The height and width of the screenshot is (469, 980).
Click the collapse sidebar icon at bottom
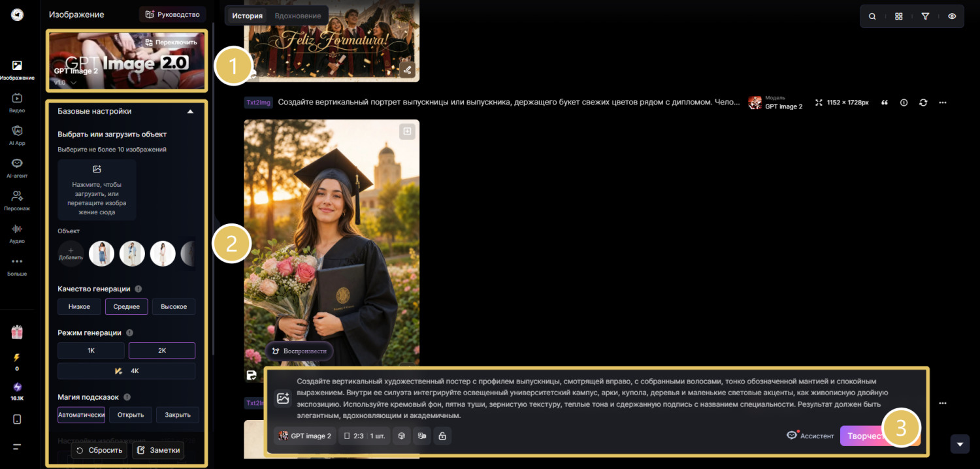click(17, 447)
